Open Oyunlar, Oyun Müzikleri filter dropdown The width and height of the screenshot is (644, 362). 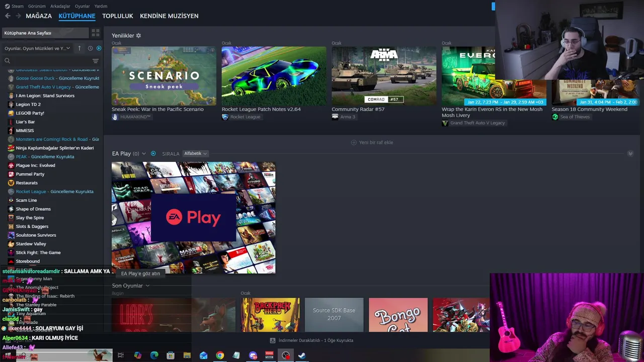37,48
